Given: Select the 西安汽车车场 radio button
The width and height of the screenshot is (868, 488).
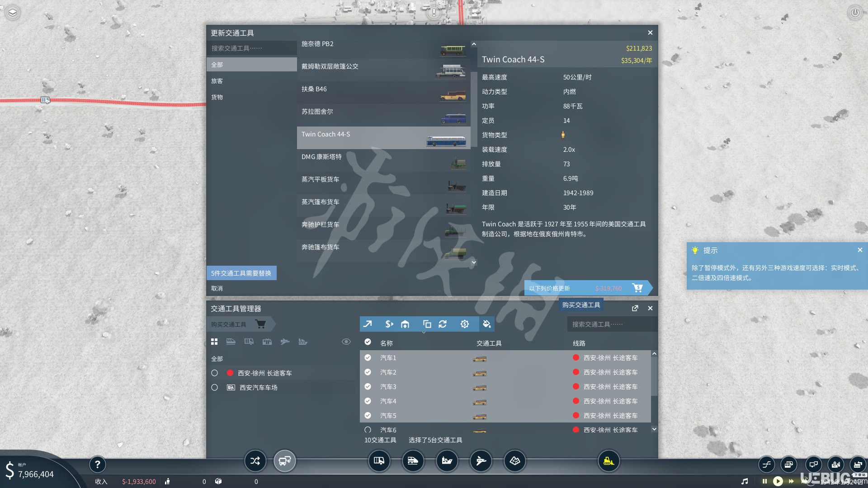Looking at the screenshot, I should click(215, 387).
